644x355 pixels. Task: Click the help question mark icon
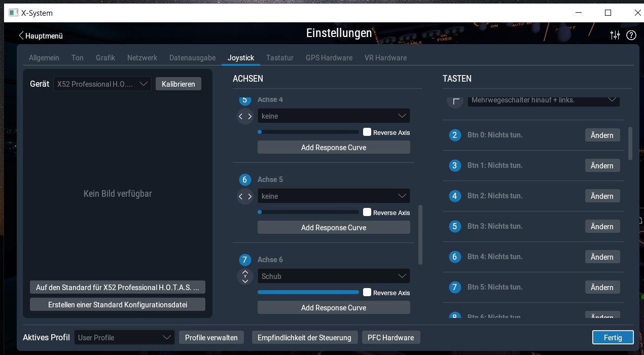631,35
